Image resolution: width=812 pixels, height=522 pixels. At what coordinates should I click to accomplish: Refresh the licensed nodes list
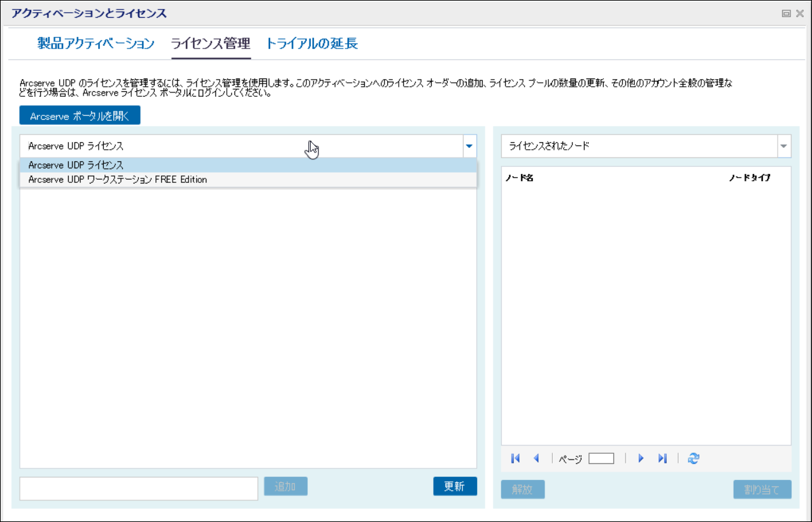click(694, 458)
